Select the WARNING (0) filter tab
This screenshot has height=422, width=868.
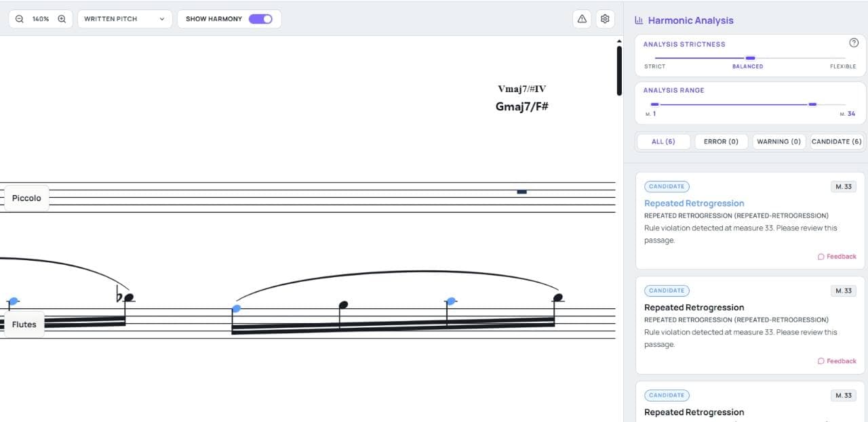(779, 142)
